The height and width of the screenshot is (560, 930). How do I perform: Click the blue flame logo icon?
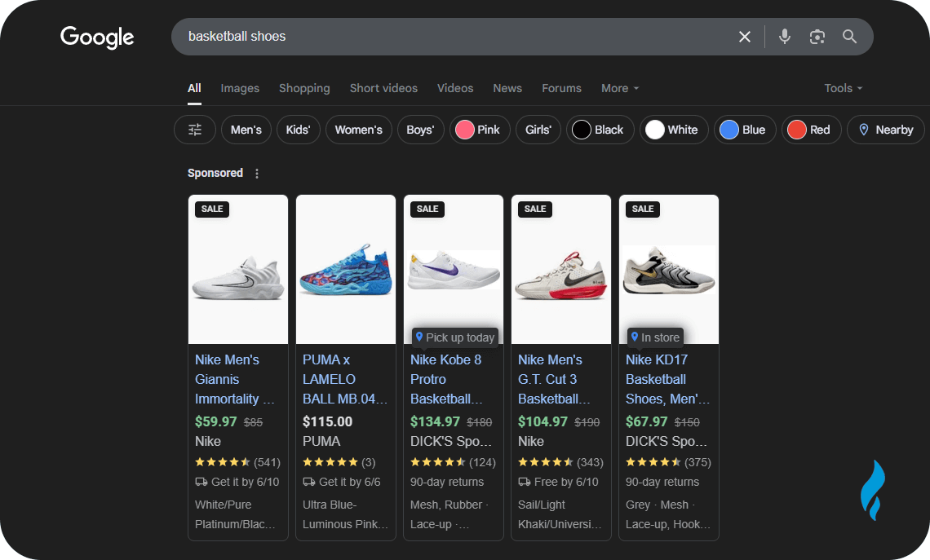(872, 490)
